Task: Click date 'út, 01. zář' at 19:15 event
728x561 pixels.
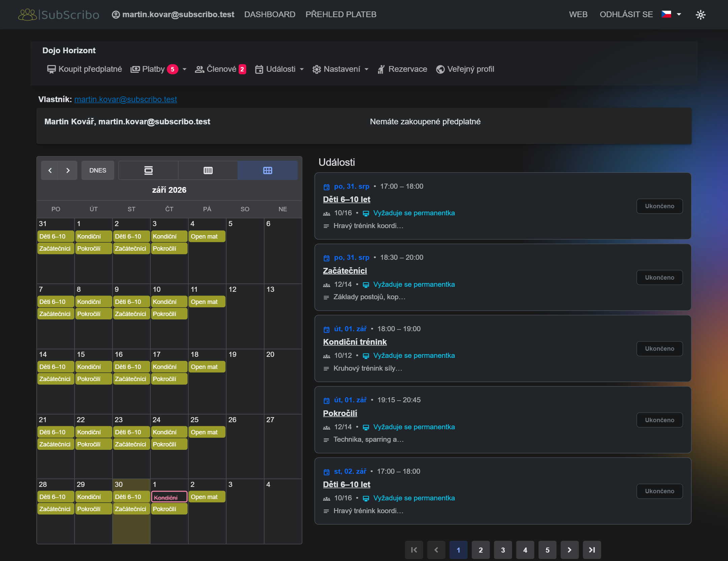Action: [x=350, y=400]
